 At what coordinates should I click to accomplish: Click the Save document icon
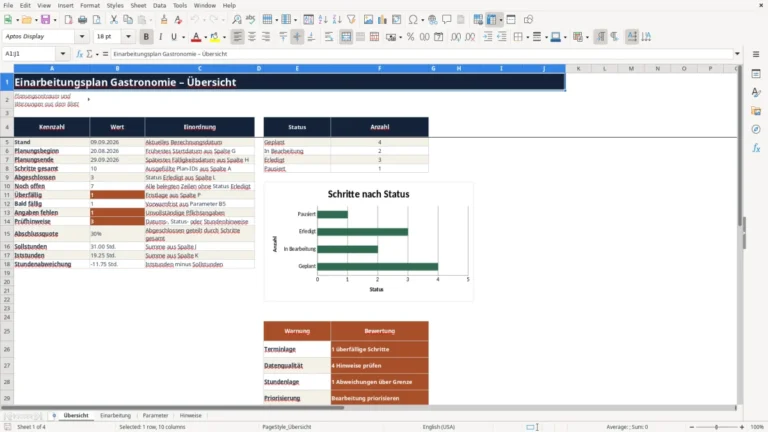[x=45, y=20]
